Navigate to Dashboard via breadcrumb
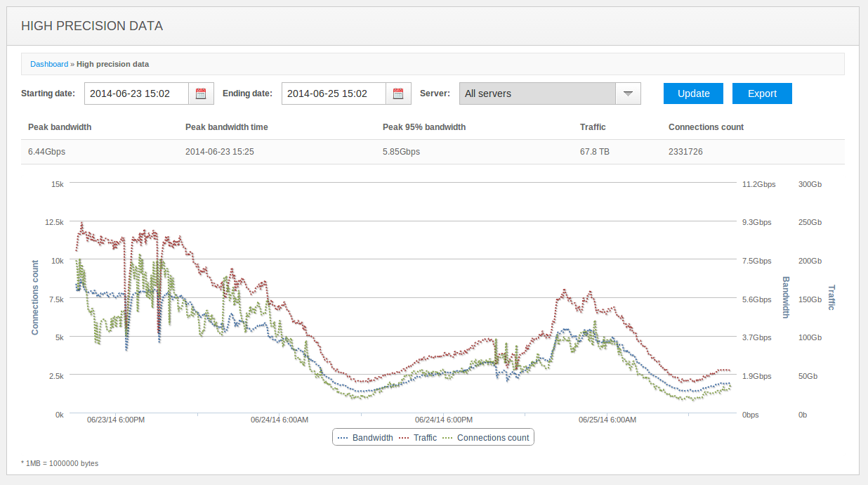Screen dimensions: 868x485 [x=49, y=64]
